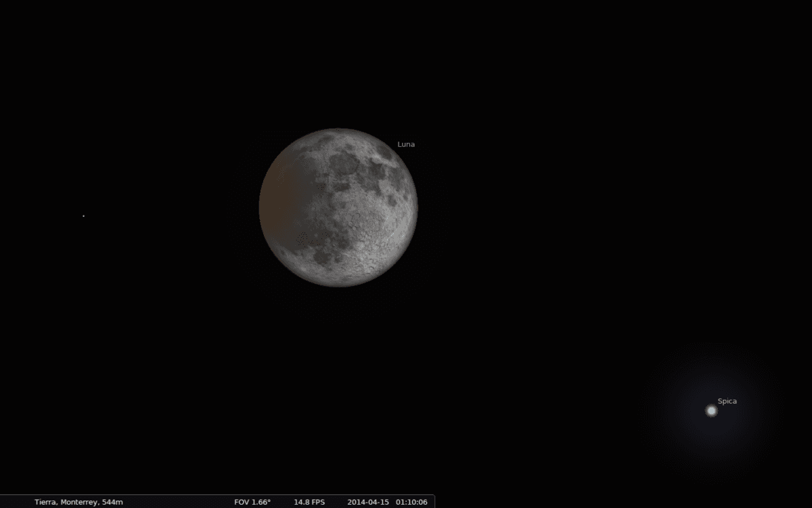This screenshot has height=508, width=812.
Task: Click the center of the lunar disk
Action: pos(338,207)
